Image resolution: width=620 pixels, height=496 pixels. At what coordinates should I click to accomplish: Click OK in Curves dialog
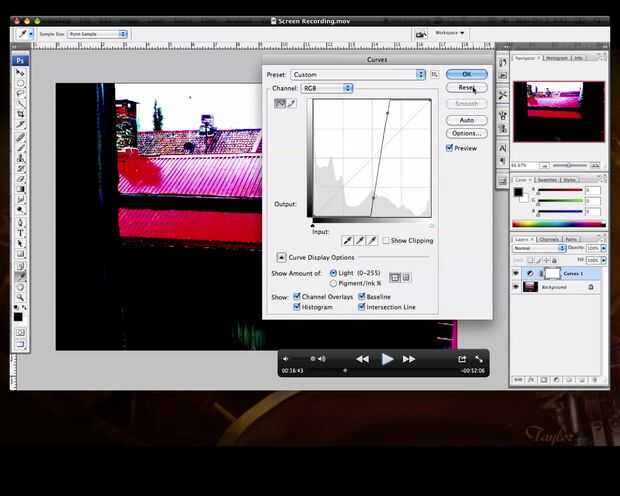pyautogui.click(x=467, y=74)
